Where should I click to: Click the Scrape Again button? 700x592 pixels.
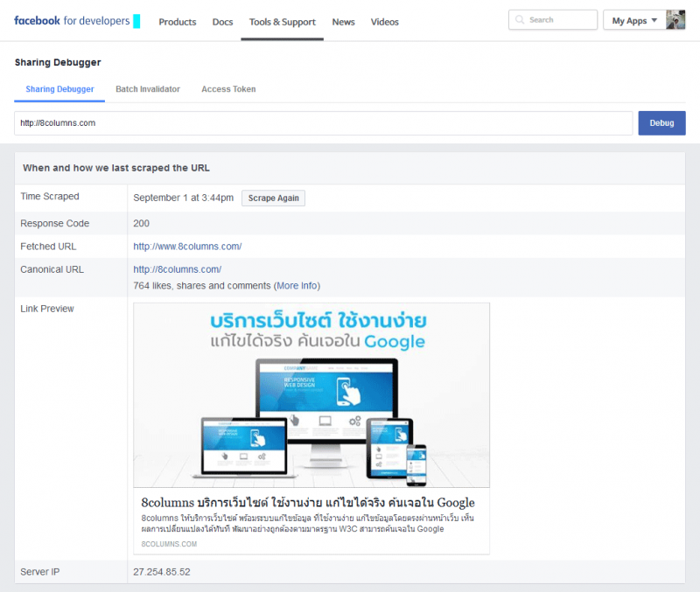tap(273, 198)
